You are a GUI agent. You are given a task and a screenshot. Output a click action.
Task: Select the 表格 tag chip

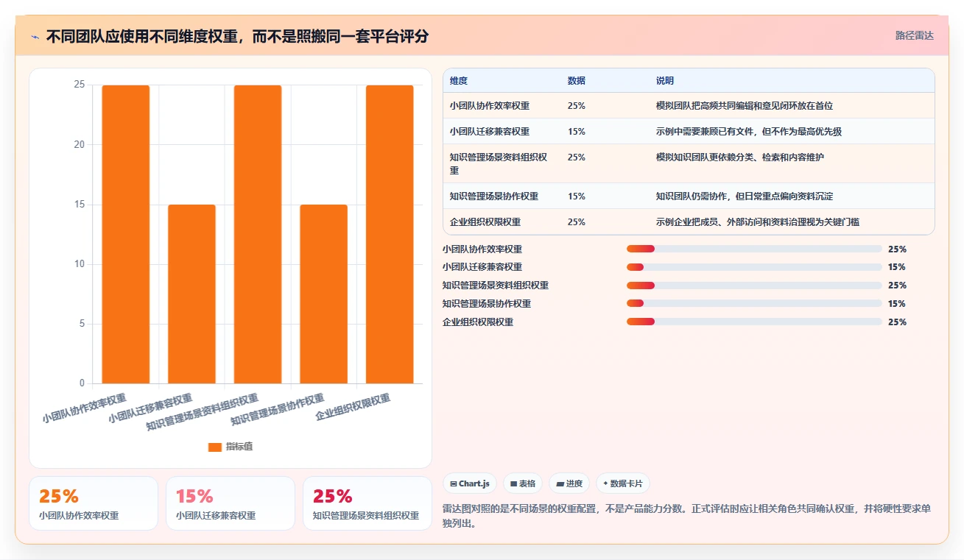(523, 483)
